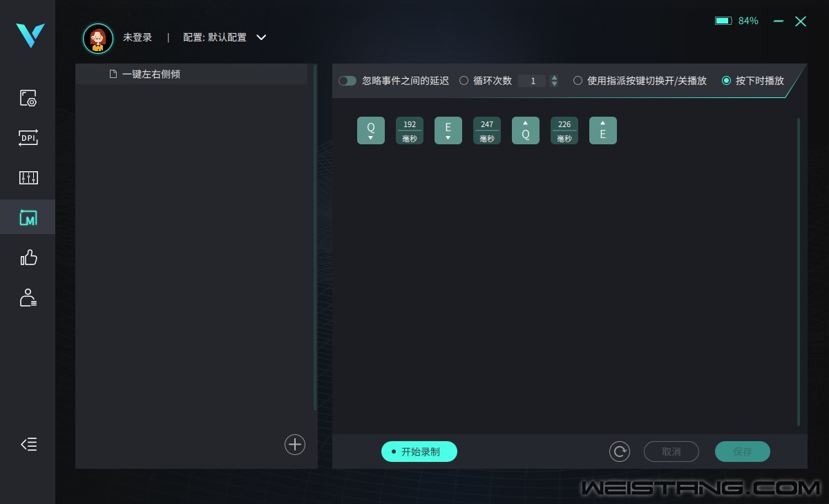Open the user profile list sidebar icon
829x504 pixels.
pyautogui.click(x=28, y=298)
